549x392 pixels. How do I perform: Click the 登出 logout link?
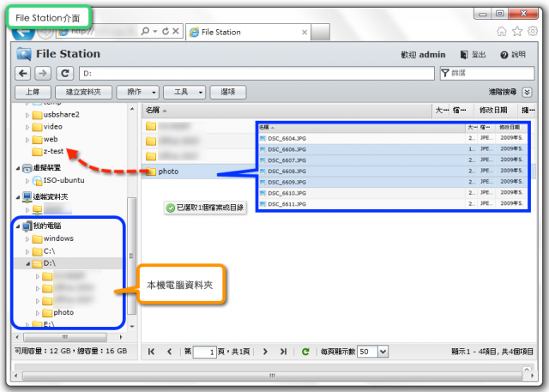pos(479,55)
